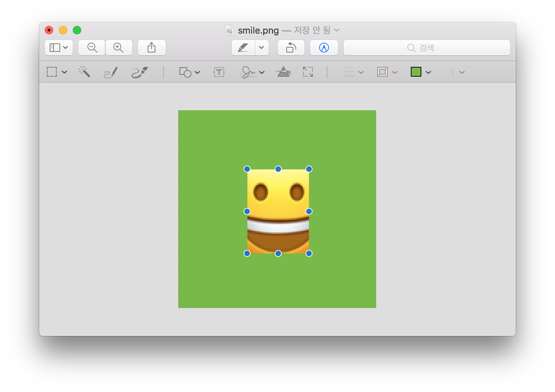Toggle the Markup toolbar button
555x392 pixels.
coord(324,48)
